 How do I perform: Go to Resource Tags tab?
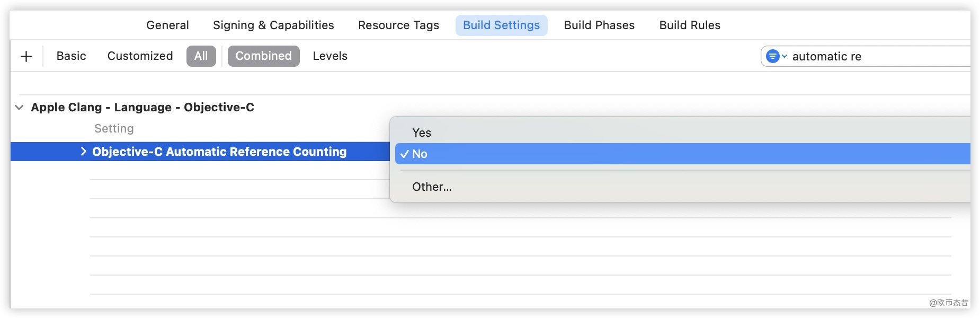[x=398, y=25]
